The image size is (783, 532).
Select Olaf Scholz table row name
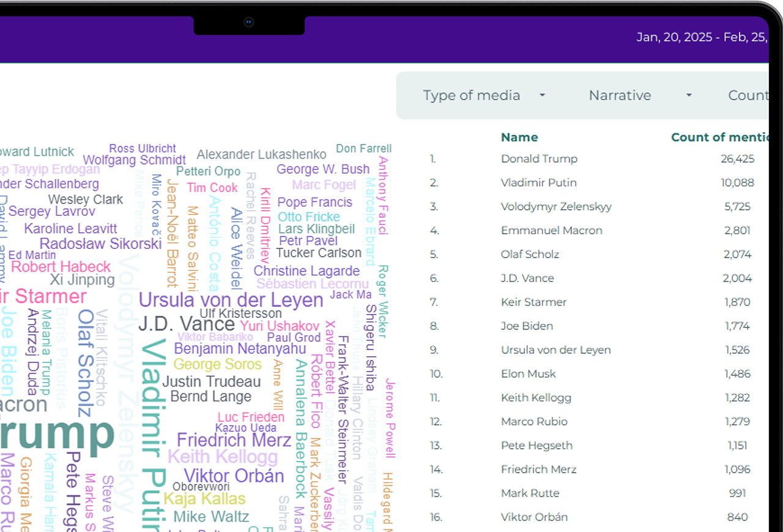pos(530,254)
